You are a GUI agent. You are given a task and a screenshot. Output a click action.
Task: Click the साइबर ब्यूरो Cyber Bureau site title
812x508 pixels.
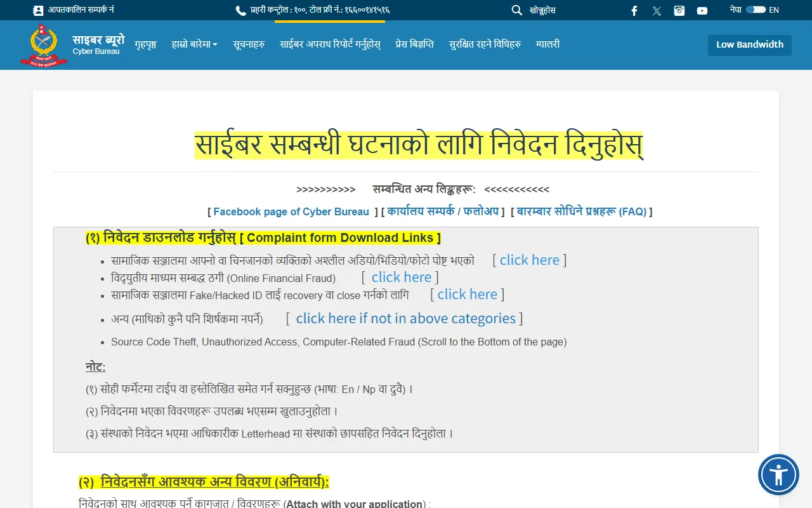click(98, 44)
